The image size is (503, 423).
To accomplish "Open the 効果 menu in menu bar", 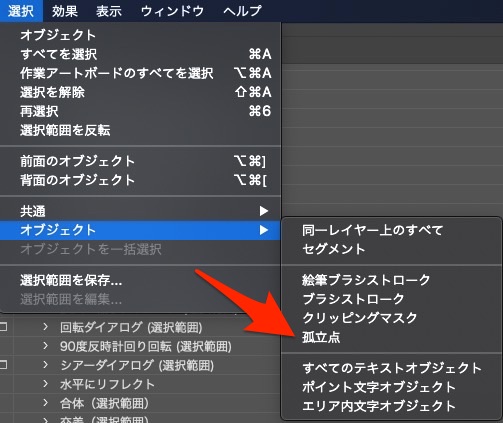I will pos(65,11).
